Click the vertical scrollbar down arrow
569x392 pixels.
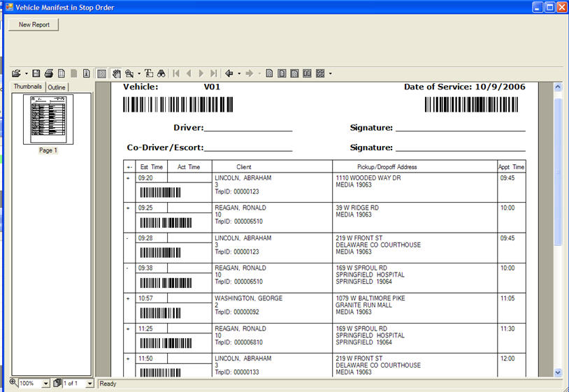click(558, 372)
